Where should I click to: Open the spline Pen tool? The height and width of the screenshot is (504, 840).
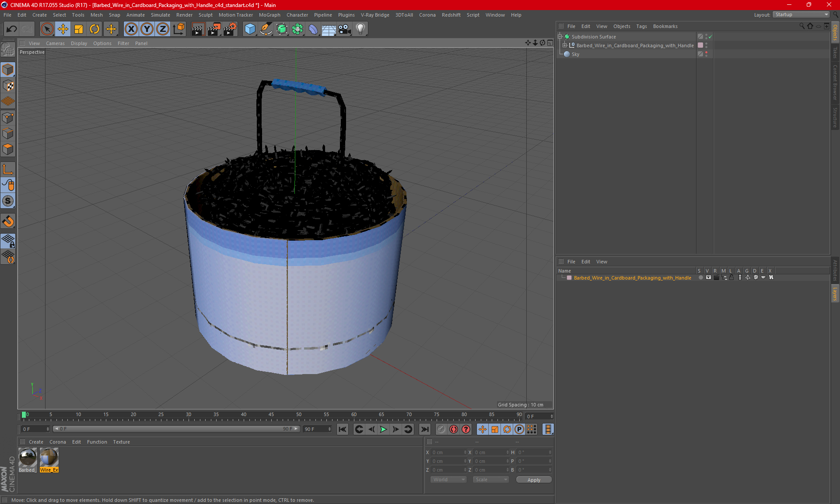(x=266, y=29)
